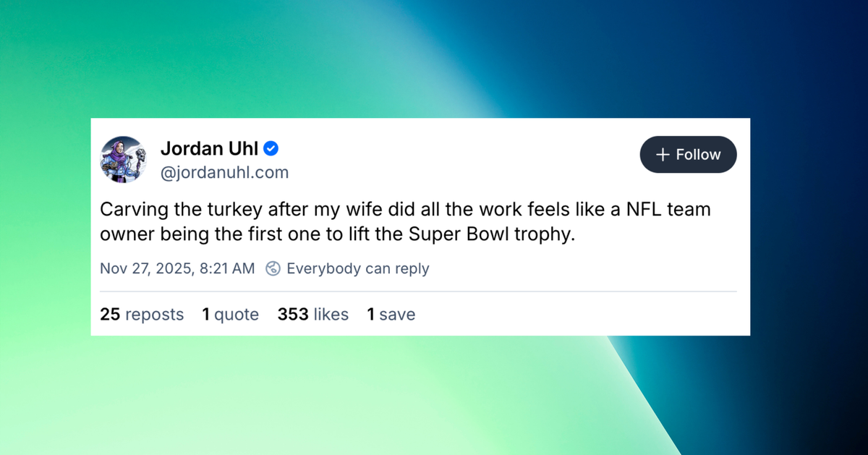
Task: Open the timestamp Nov 27, 2025, 8:21 AM
Action: (x=177, y=268)
